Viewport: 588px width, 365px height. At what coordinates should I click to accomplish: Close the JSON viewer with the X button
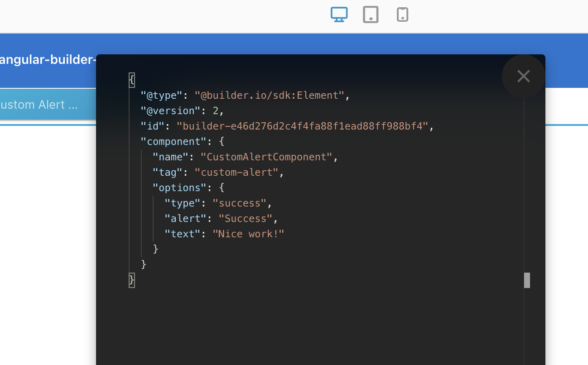(x=523, y=76)
